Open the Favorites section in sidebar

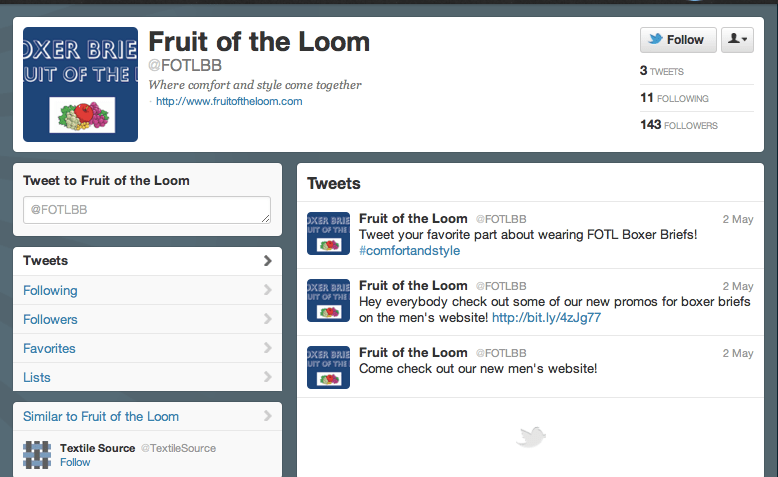(147, 349)
